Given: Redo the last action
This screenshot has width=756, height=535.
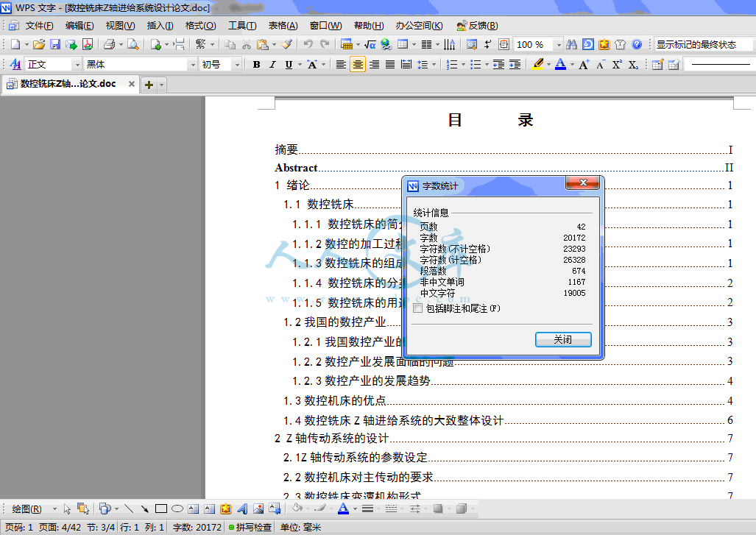Looking at the screenshot, I should click(x=325, y=45).
